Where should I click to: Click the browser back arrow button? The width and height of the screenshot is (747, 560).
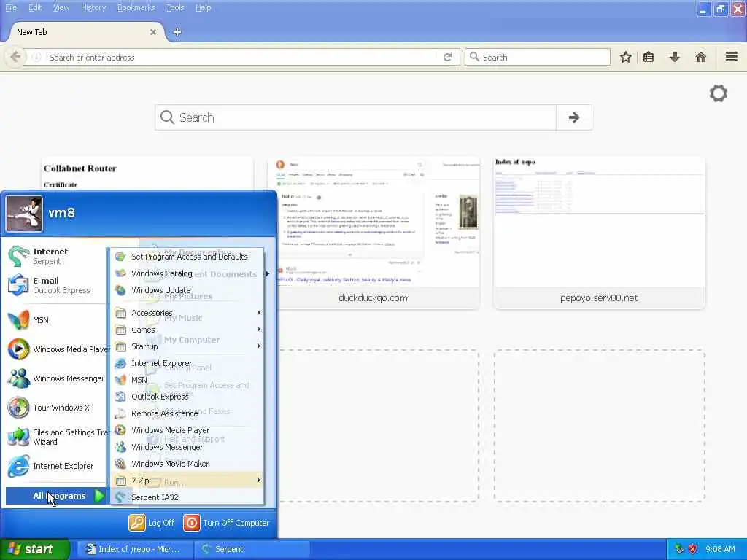[15, 57]
